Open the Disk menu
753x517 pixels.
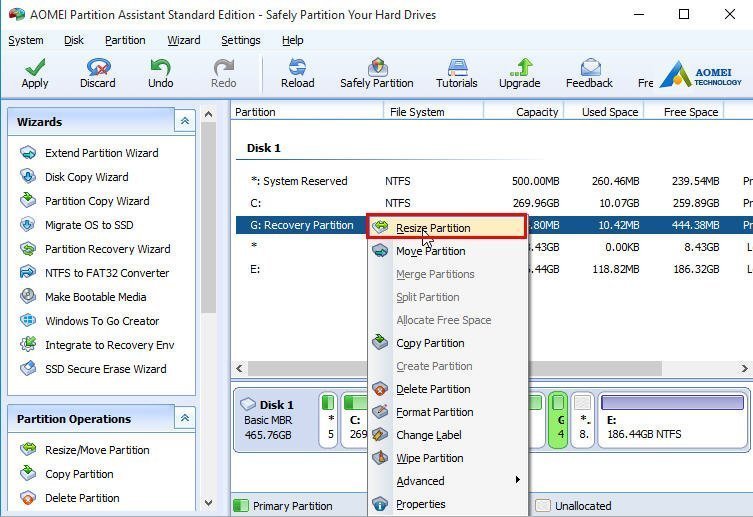[x=74, y=40]
